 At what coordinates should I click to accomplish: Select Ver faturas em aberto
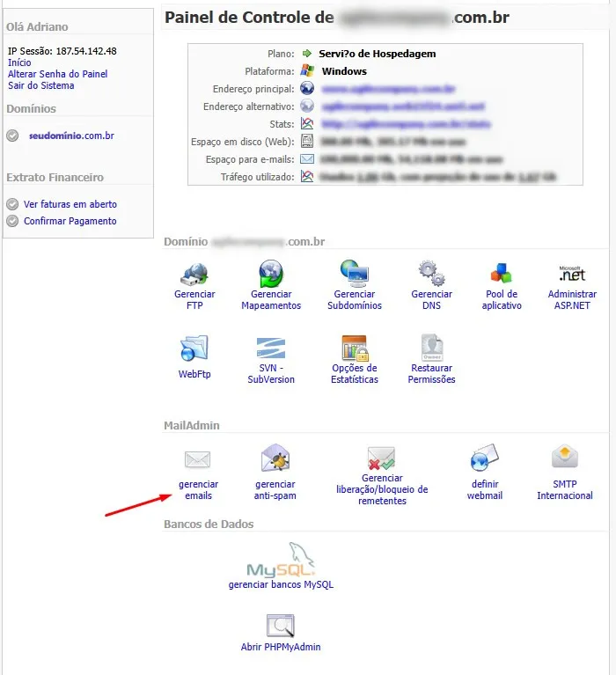coord(70,204)
